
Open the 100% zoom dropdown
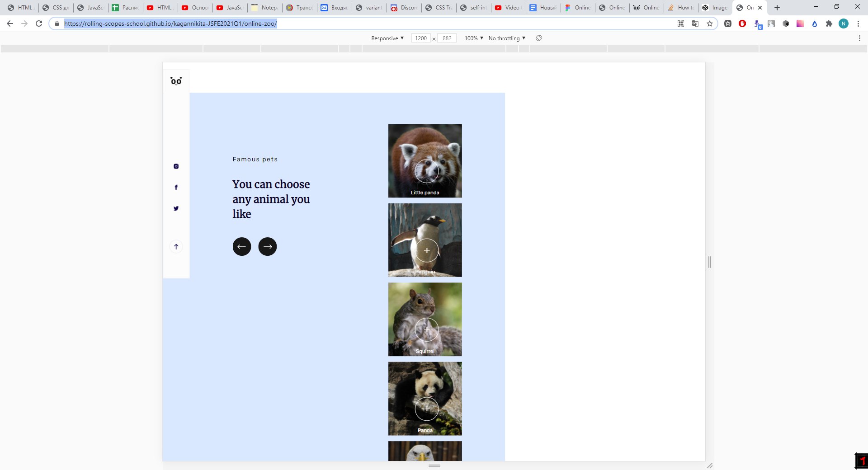click(x=474, y=38)
